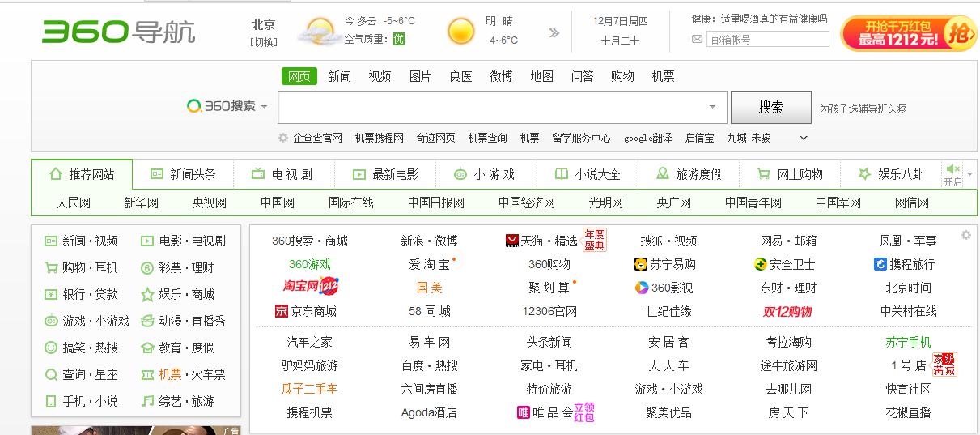Click the graduation cap icon beside 教育·度假
The width and height of the screenshot is (980, 435).
click(147, 348)
